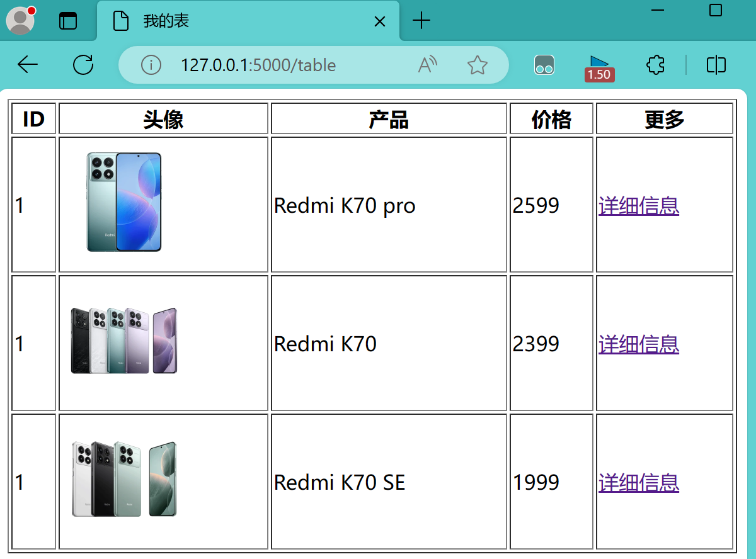Minimize the browser window
The image size is (756, 559).
658,10
